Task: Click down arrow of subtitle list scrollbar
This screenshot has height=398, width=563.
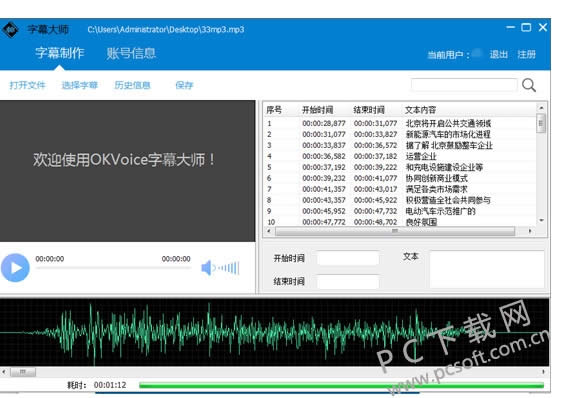Action: (x=541, y=220)
